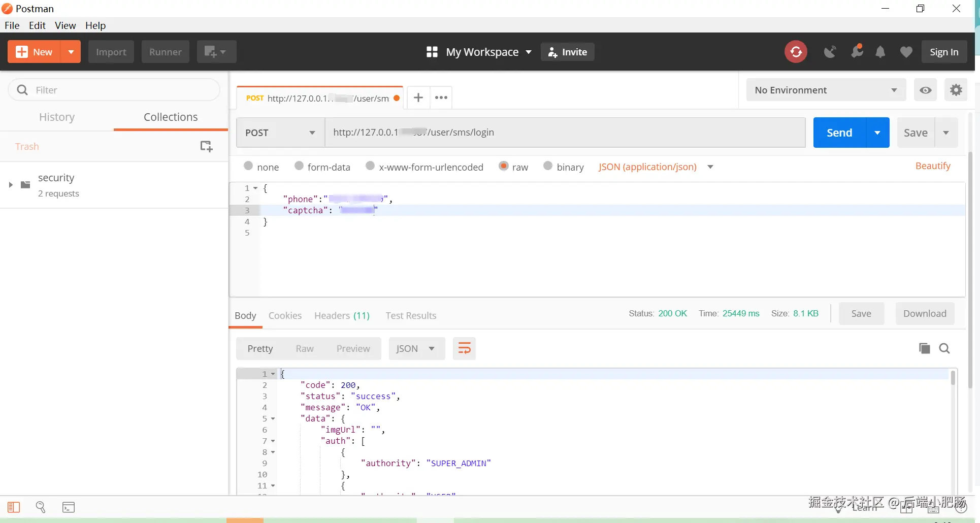Open the new window/tab toolbar button
The width and height of the screenshot is (980, 523).
coord(216,52)
